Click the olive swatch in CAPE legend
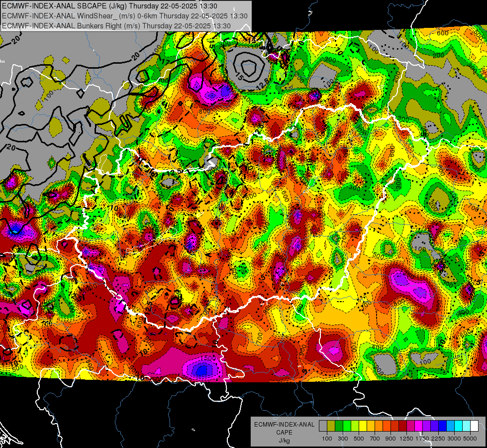487x448 pixels. (331, 426)
